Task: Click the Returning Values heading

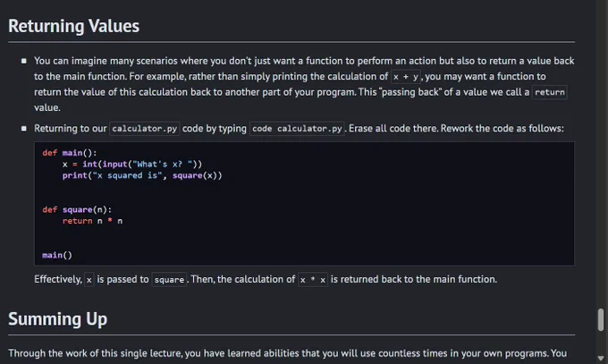Action: pos(73,26)
